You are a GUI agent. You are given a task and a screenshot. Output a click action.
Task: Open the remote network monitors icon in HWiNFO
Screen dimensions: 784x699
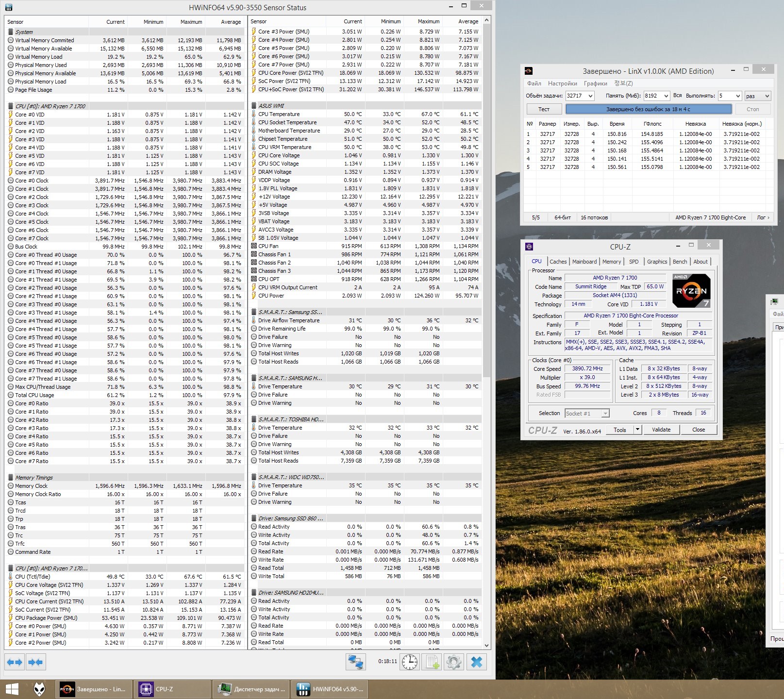[x=356, y=662]
